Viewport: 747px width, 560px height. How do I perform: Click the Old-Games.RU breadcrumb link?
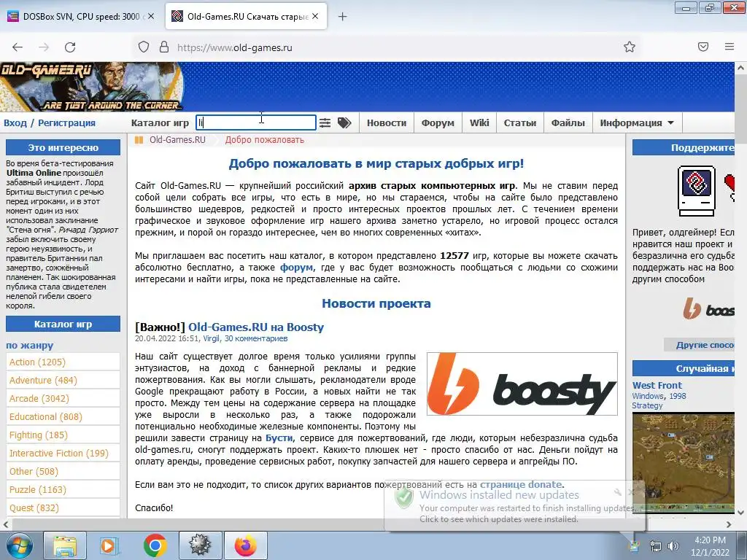click(177, 140)
